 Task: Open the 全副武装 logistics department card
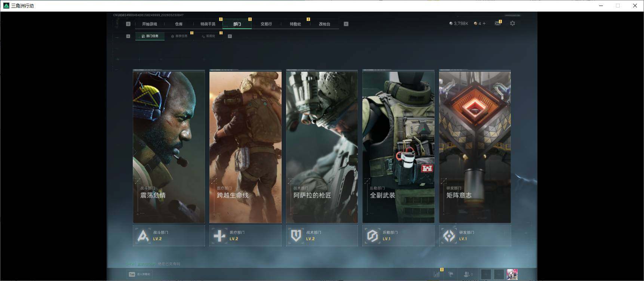pos(398,147)
